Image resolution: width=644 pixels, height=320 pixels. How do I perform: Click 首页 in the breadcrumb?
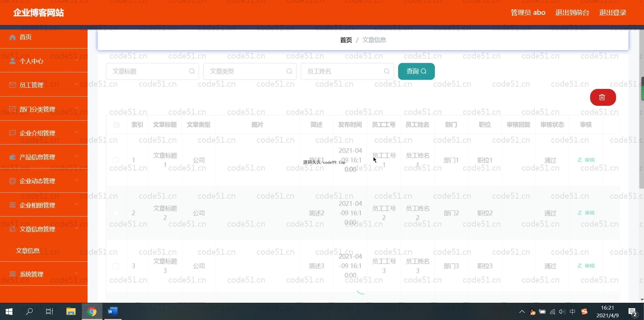[346, 40]
